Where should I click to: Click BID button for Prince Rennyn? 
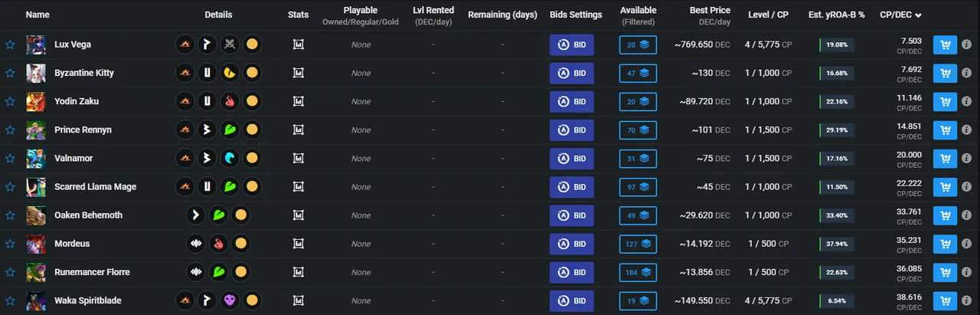572,130
